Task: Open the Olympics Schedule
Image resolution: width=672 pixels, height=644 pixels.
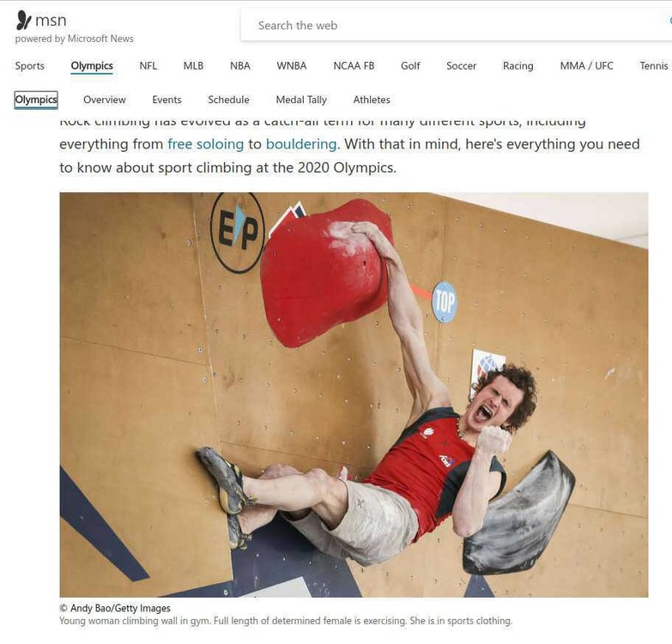Action: pyautogui.click(x=228, y=100)
